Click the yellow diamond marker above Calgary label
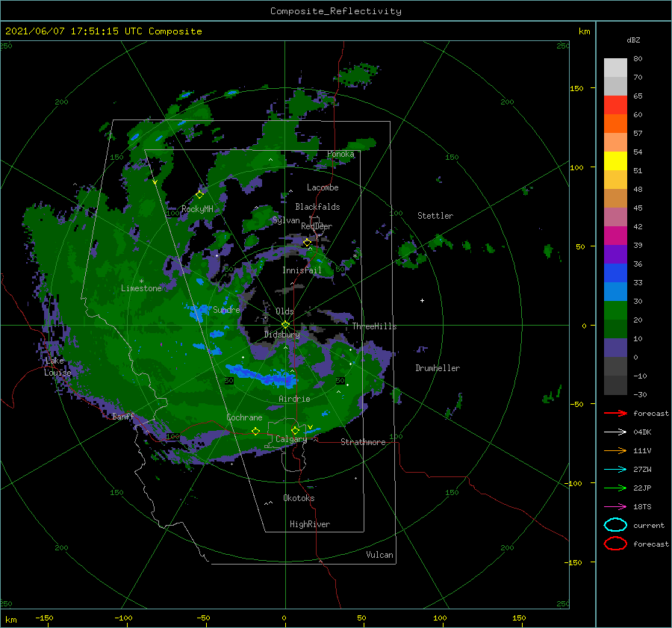The image size is (672, 628). (x=295, y=430)
